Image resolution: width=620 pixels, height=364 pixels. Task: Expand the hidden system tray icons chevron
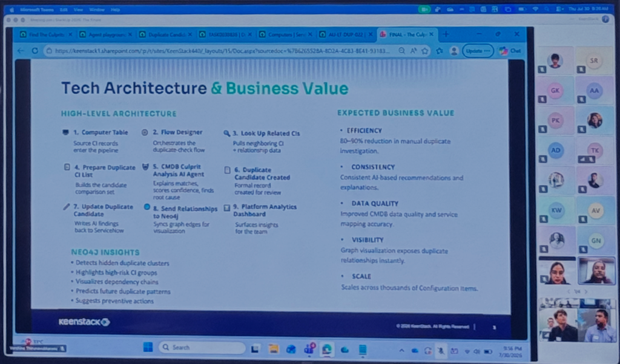(402, 351)
